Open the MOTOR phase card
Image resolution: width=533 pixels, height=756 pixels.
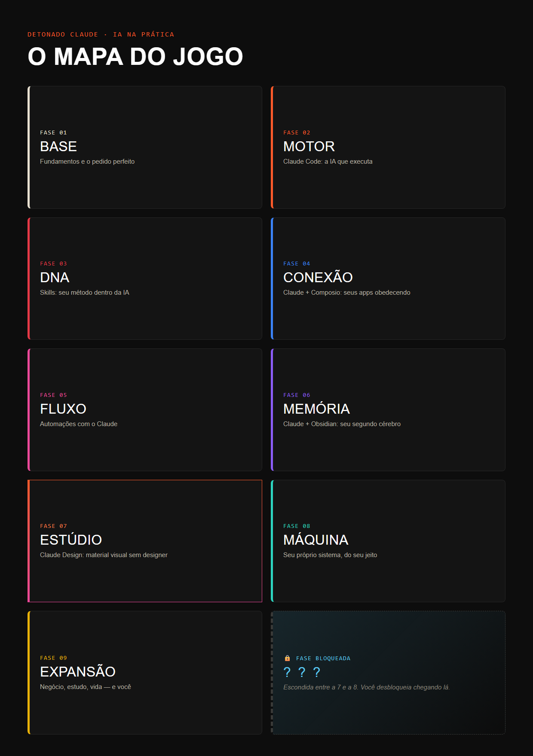pyautogui.click(x=388, y=147)
